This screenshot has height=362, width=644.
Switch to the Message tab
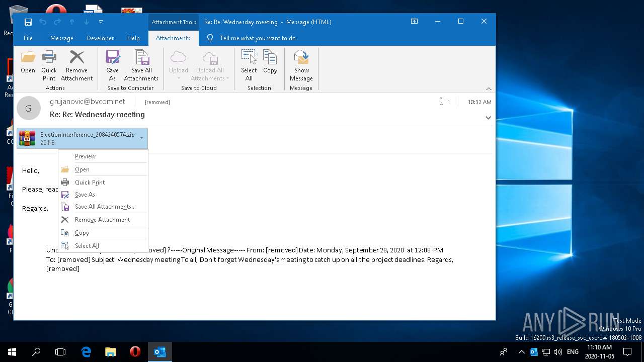[x=62, y=38]
